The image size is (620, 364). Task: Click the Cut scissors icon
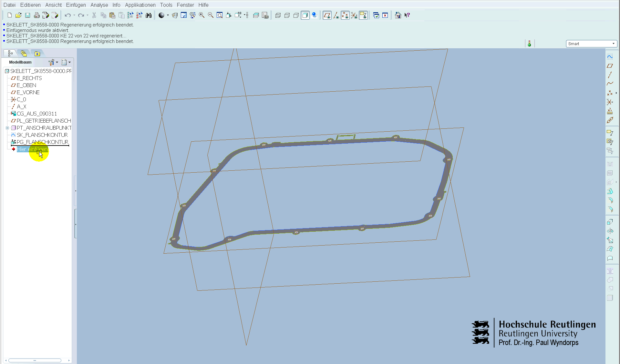(94, 15)
